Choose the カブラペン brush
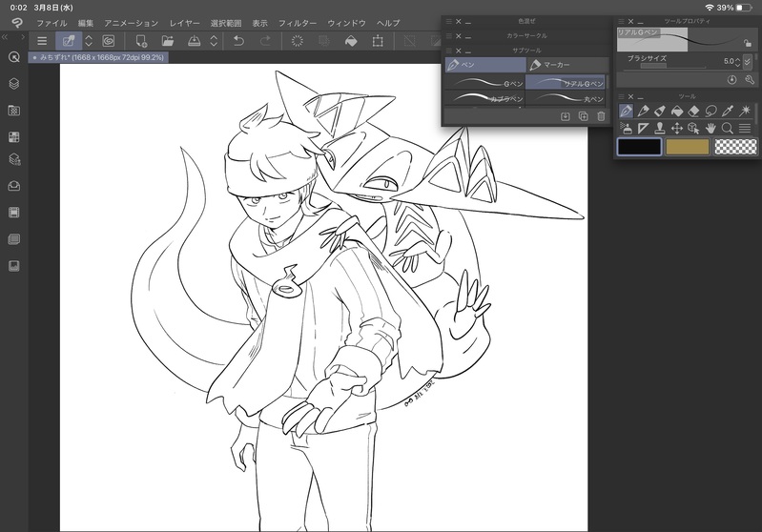Image resolution: width=762 pixels, height=532 pixels. click(x=484, y=98)
